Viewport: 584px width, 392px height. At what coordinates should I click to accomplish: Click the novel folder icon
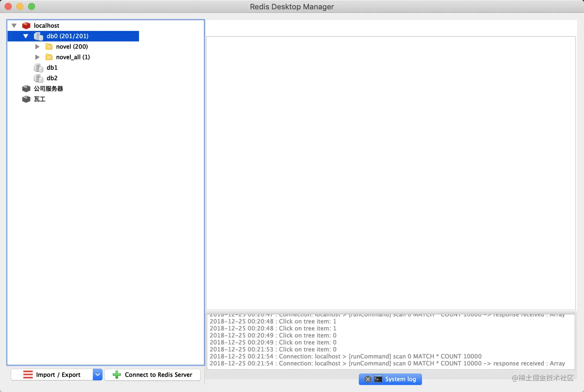[x=49, y=47]
